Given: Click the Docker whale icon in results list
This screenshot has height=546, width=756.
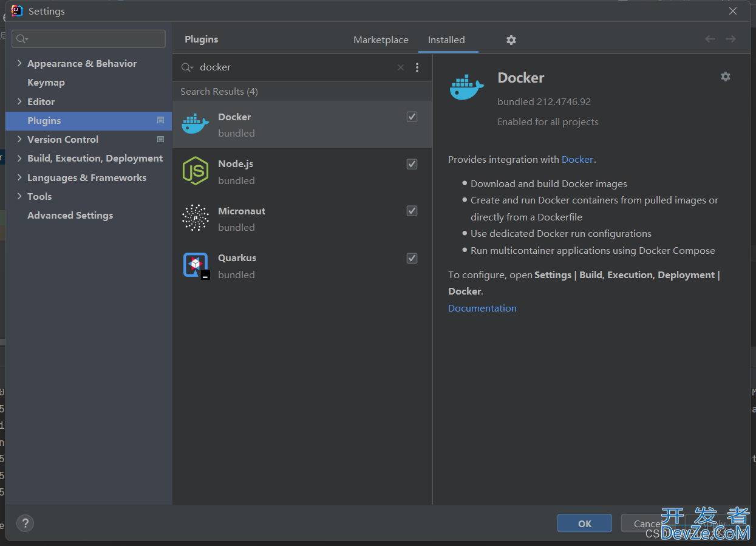Looking at the screenshot, I should 195,124.
